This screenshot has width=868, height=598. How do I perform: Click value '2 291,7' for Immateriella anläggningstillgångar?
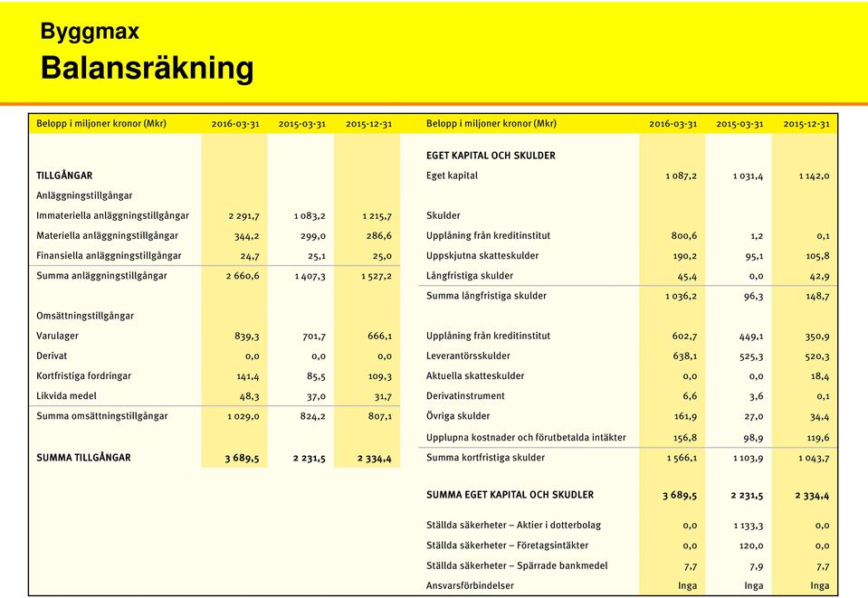point(243,215)
